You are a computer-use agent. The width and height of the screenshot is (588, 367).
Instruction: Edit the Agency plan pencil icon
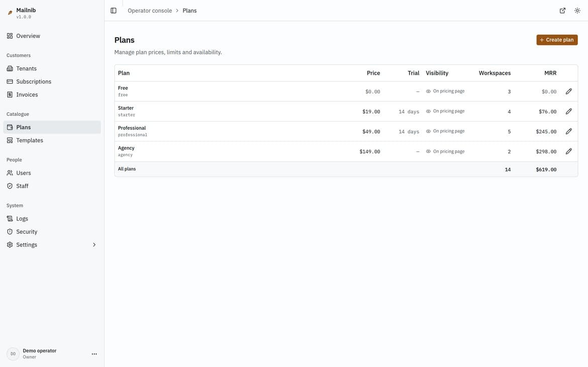(569, 151)
